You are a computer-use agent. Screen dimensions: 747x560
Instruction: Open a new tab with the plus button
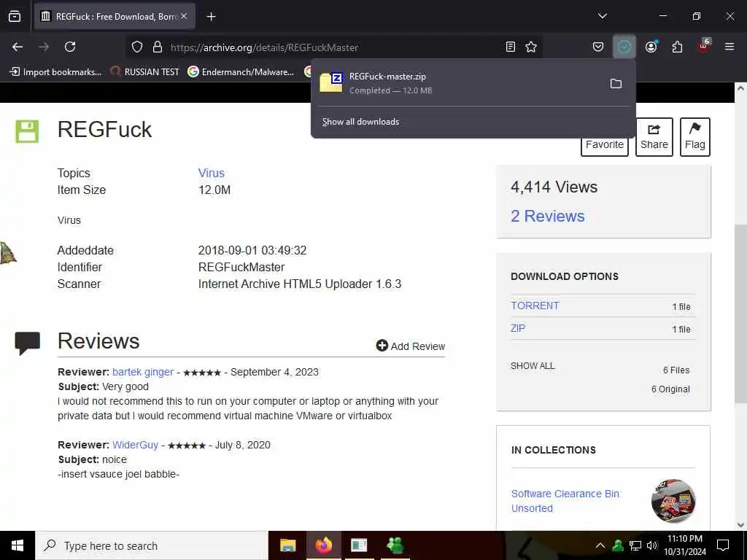click(x=211, y=17)
